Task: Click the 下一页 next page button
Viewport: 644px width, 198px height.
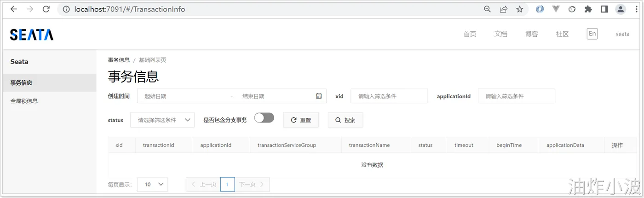Action: tap(252, 184)
